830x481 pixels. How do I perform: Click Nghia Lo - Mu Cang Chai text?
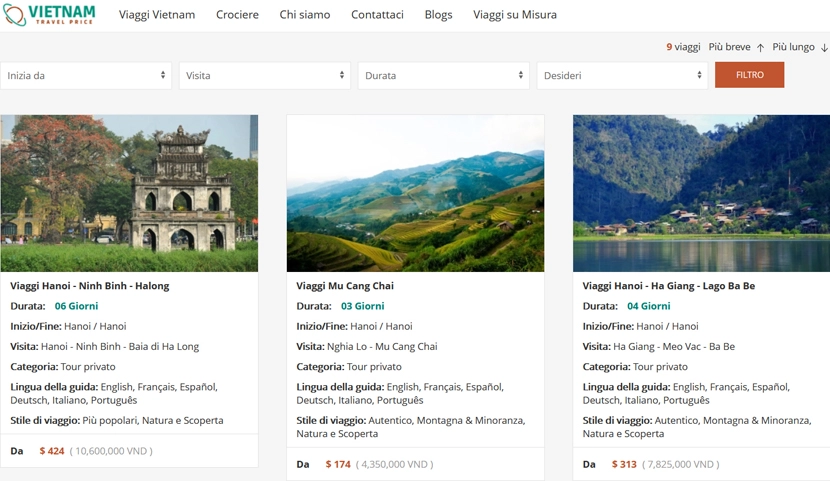click(x=382, y=347)
